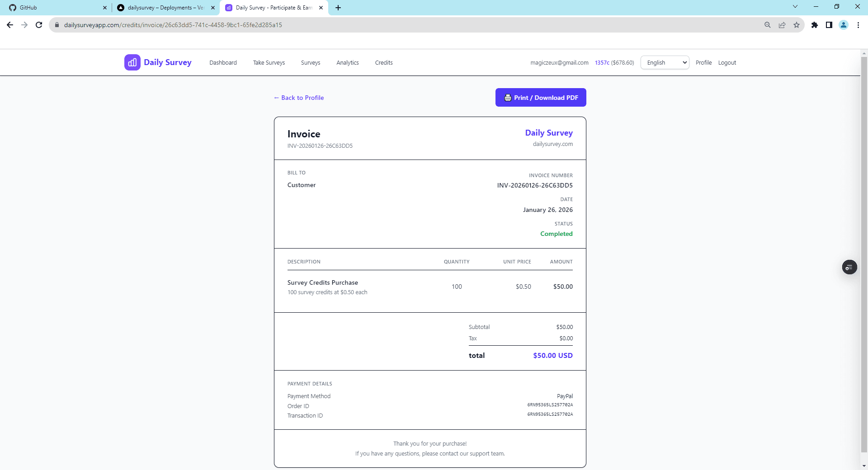The height and width of the screenshot is (470, 868).
Task: Open the tab search chevron
Action: click(x=795, y=6)
